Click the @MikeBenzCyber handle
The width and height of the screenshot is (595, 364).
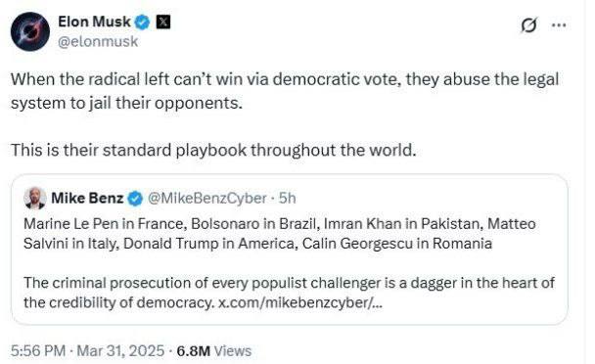[206, 199]
